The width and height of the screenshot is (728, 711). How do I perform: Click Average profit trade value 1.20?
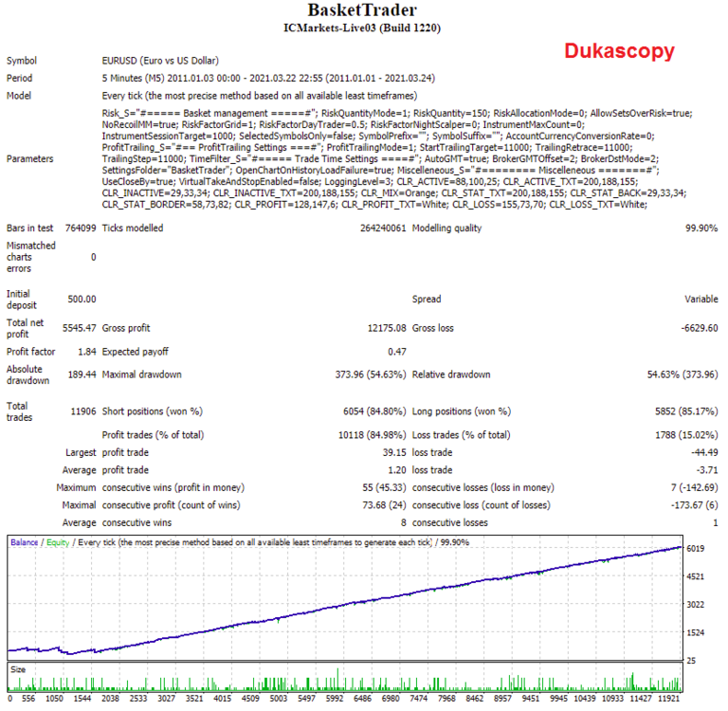[397, 470]
